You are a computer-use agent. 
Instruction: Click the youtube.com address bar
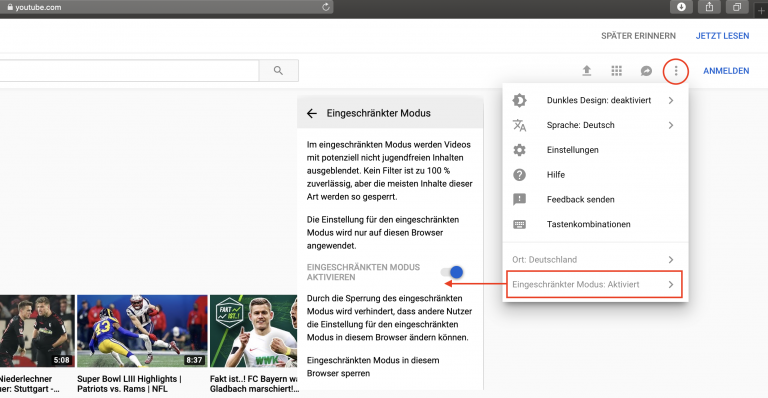pos(167,7)
